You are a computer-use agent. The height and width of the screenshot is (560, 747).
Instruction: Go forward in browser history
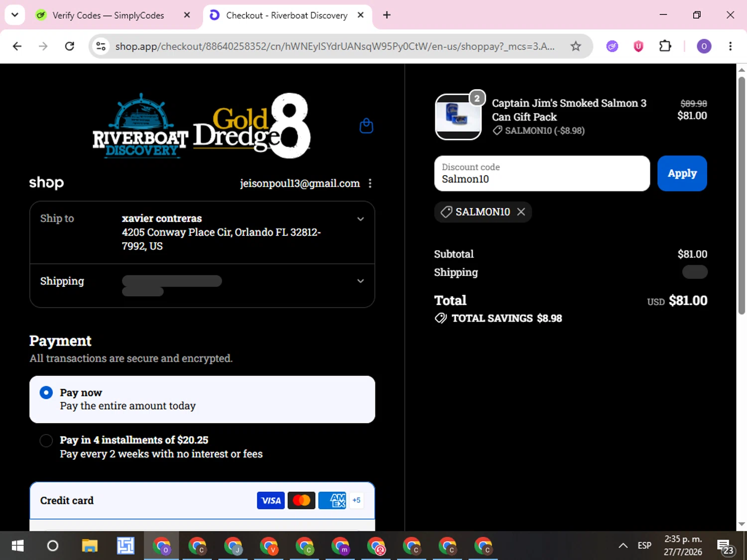pos(43,46)
